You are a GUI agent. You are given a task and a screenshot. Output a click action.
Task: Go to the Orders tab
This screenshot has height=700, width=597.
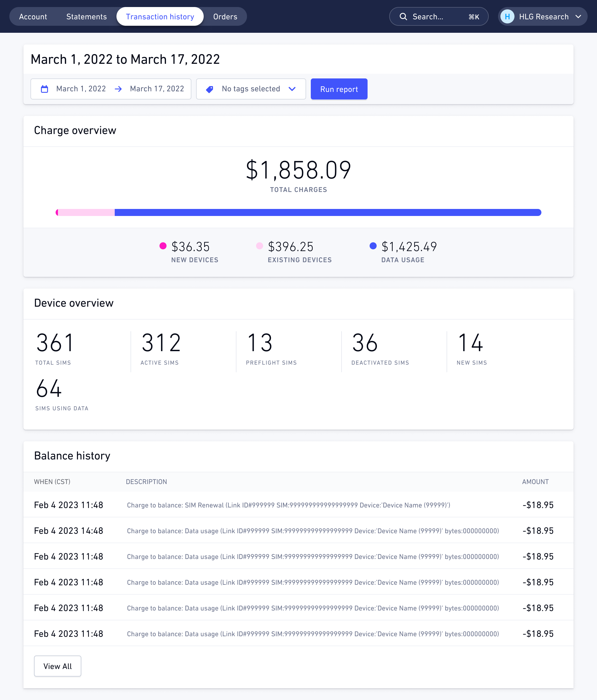tap(225, 17)
